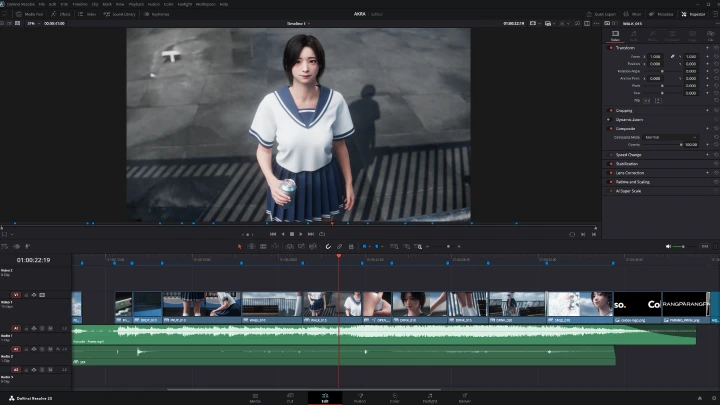The image size is (720, 405).
Task: Toggle the Linked Selection chain icon
Action: coord(339,247)
